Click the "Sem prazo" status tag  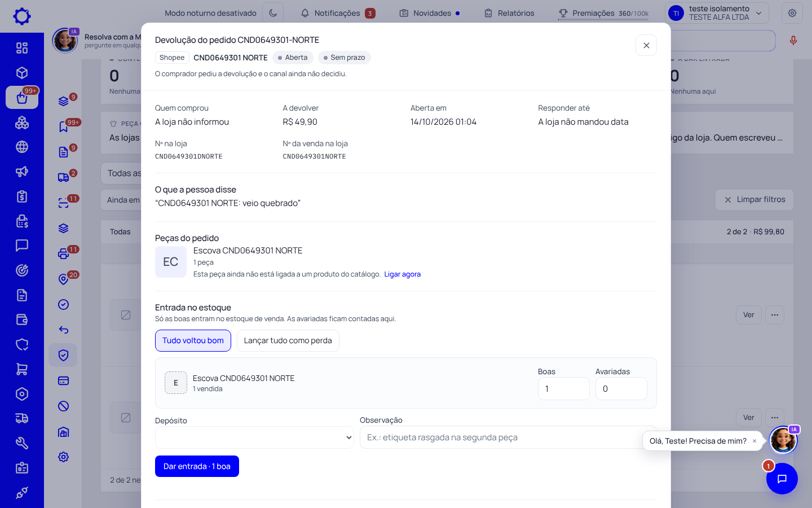click(345, 58)
